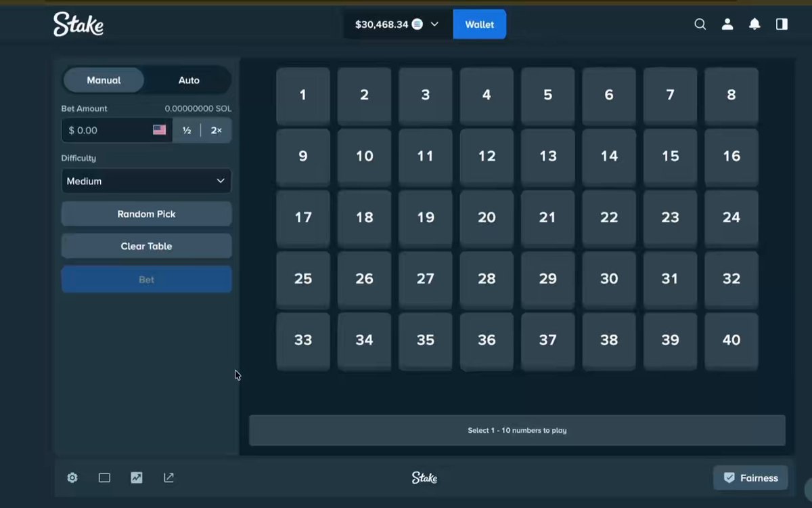Pick number 30 on the board
812x508 pixels.
(x=609, y=280)
